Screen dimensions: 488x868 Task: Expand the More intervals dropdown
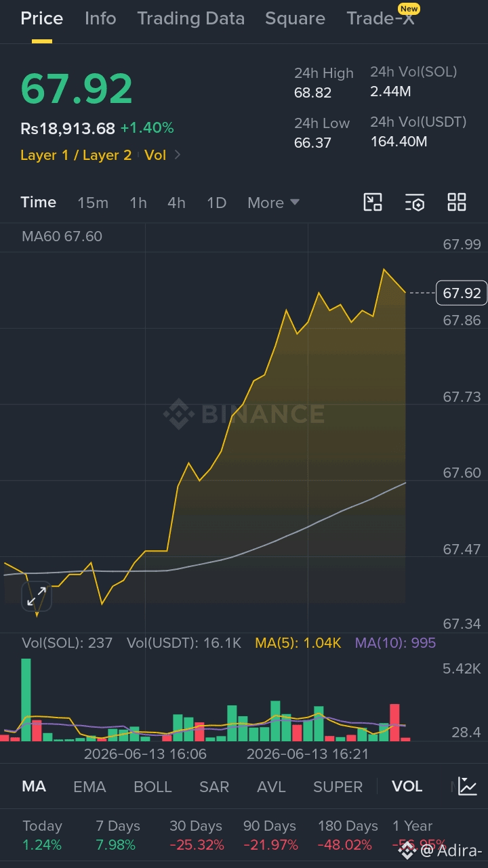pyautogui.click(x=273, y=203)
